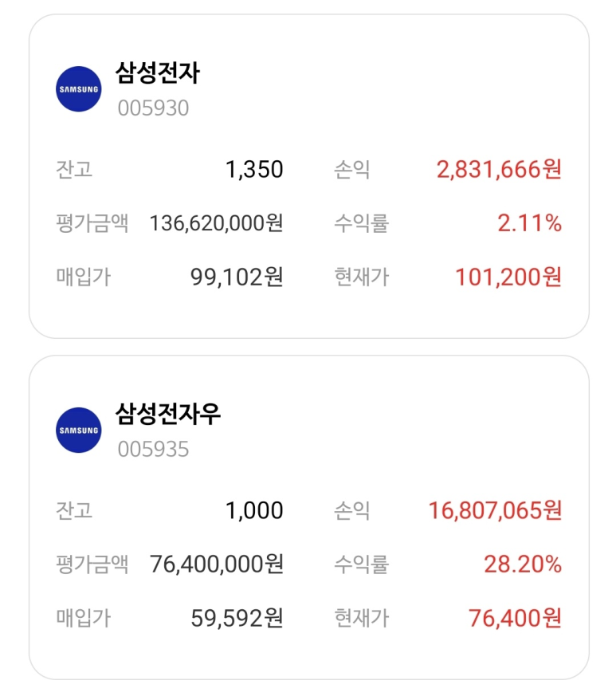Tap the 76,400,000원 valuation amount

[x=216, y=564]
